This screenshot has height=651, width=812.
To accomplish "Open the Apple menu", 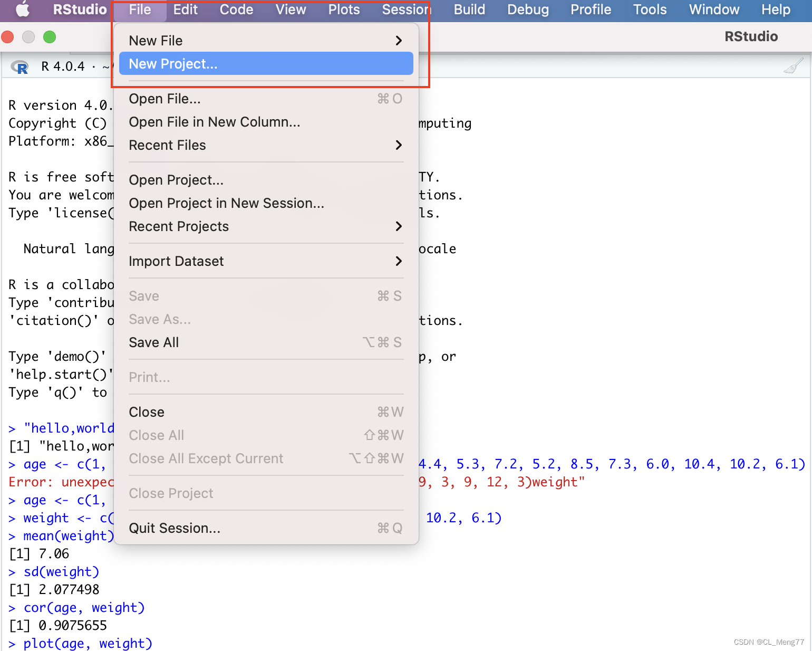I will (x=23, y=9).
